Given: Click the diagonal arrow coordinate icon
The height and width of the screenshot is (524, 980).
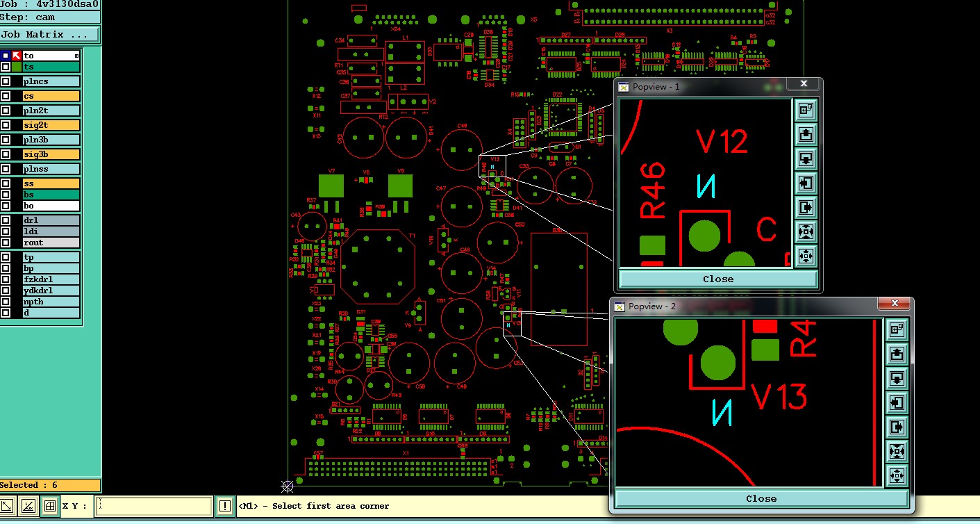Looking at the screenshot, I should pyautogui.click(x=8, y=506).
